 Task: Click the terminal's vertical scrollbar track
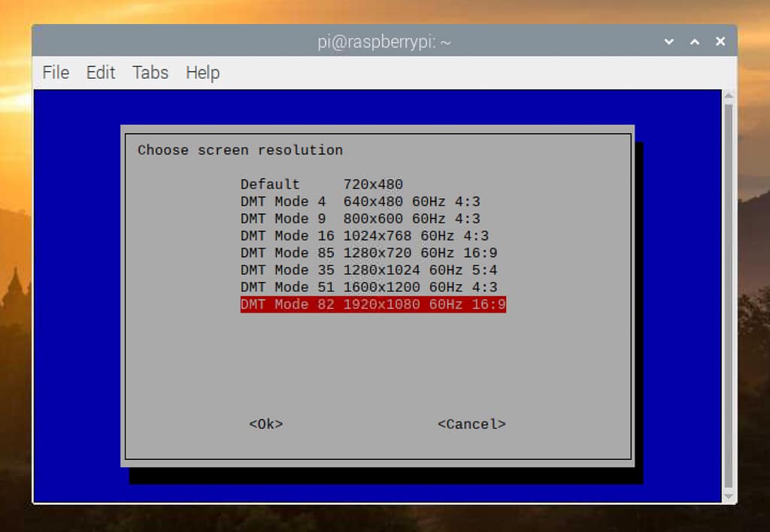point(728,301)
